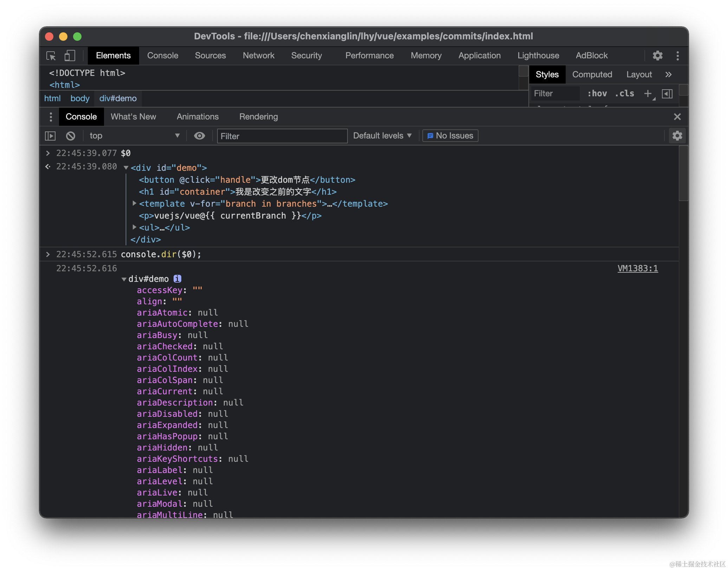
Task: Toggle live expression eye icon
Action: click(200, 136)
